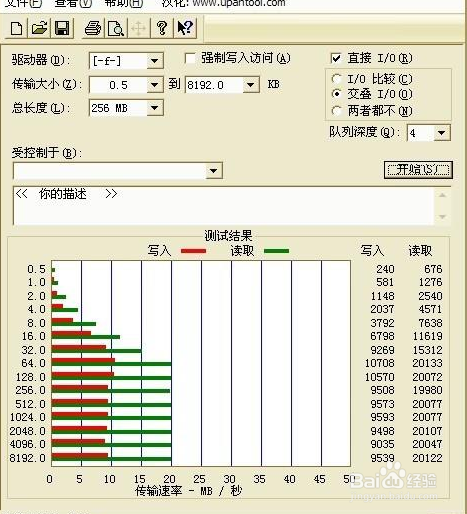Click the 写入 value 10708
This screenshot has height=514, width=467.
click(x=380, y=363)
